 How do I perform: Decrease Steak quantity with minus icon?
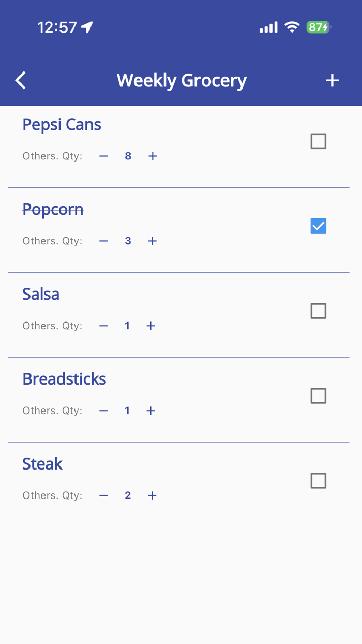point(103,495)
